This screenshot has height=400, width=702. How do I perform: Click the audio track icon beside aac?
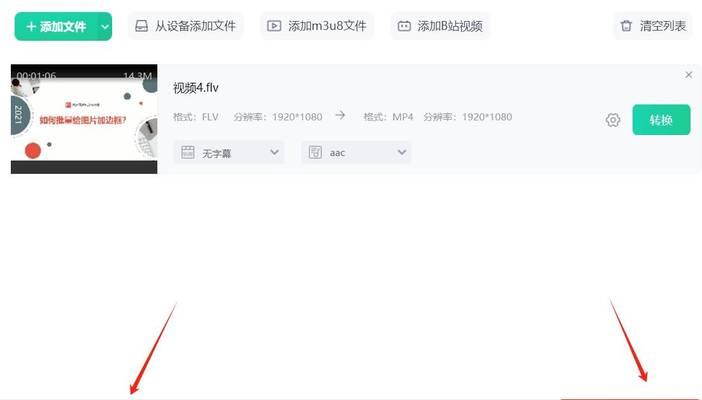point(315,152)
